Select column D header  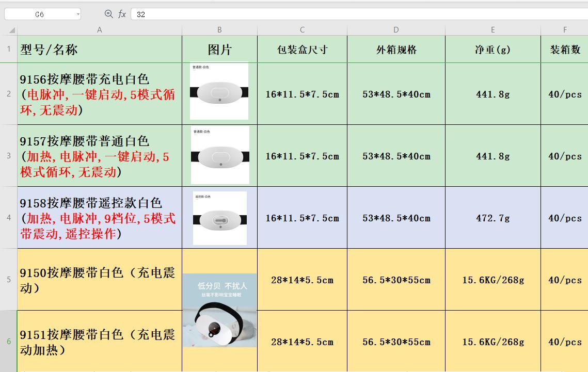pos(396,29)
